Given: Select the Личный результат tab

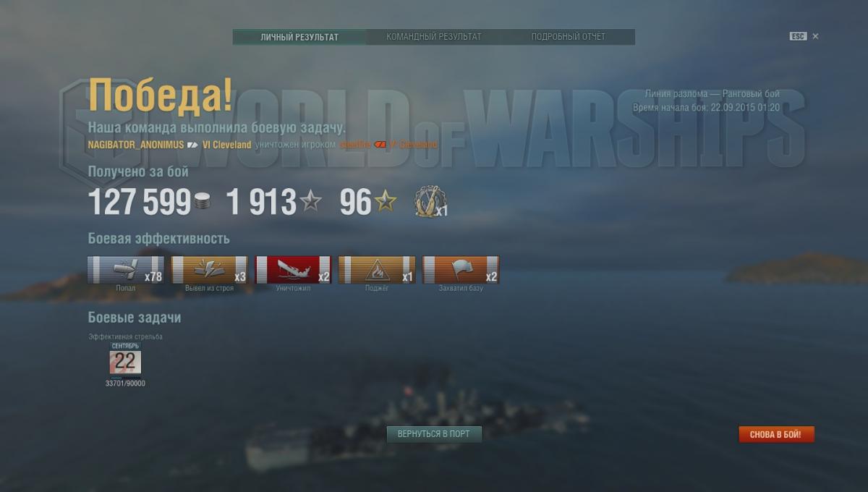Looking at the screenshot, I should 299,37.
